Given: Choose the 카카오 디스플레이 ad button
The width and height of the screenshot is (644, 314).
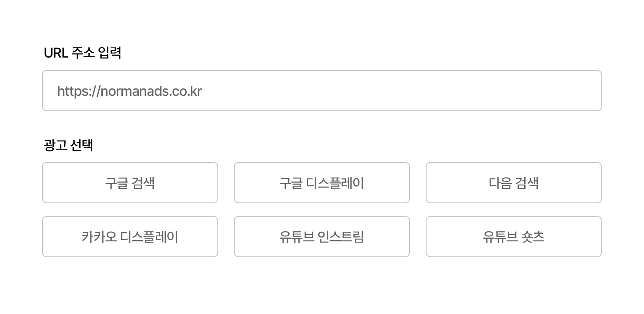Looking at the screenshot, I should click(x=130, y=236).
